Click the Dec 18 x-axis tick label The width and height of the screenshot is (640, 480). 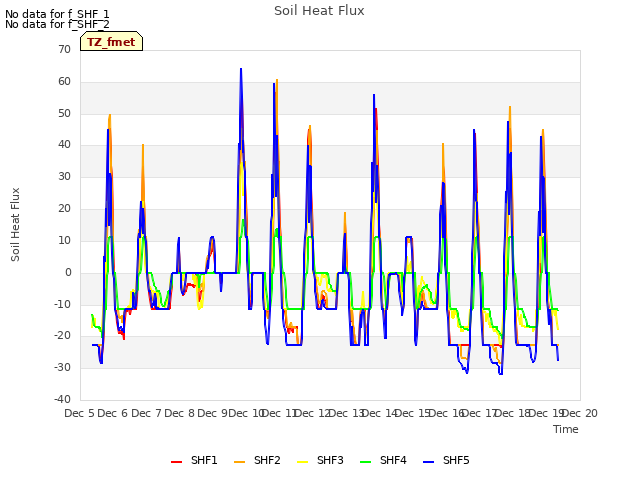click(x=513, y=413)
